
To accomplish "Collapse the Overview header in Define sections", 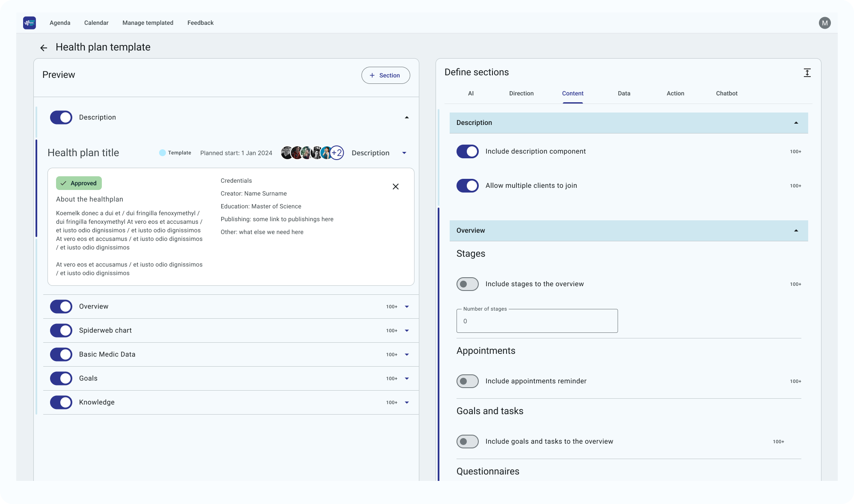I will coord(796,231).
